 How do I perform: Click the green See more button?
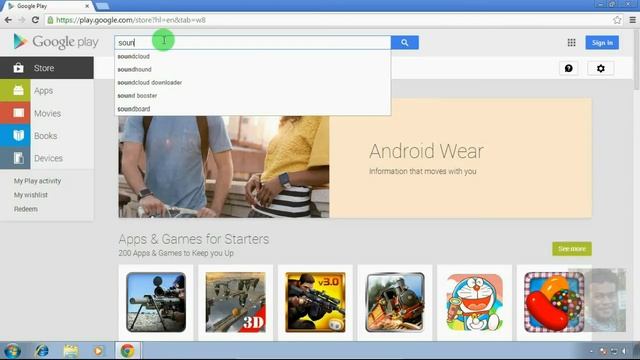coord(572,249)
